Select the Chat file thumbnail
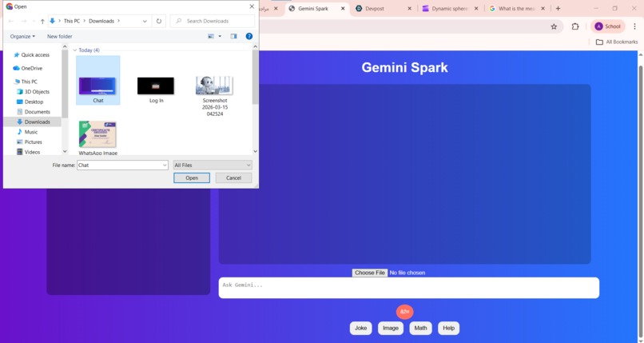The width and height of the screenshot is (644, 343). click(x=97, y=80)
